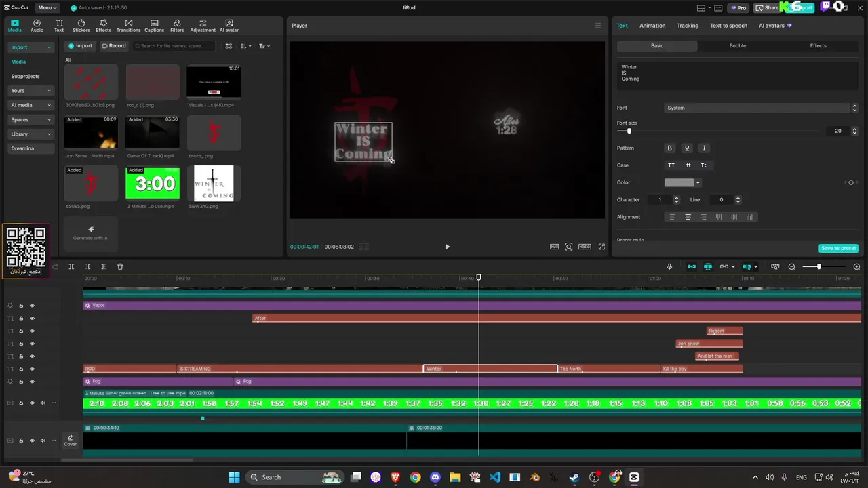Viewport: 868px width, 488px height.
Task: Expand the Import section in sidebar
Action: point(31,47)
